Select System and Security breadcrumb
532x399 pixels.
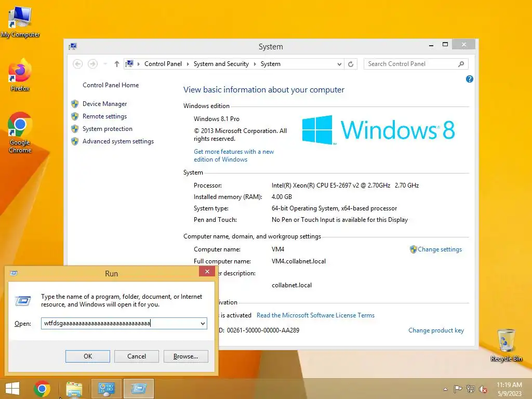coord(221,64)
